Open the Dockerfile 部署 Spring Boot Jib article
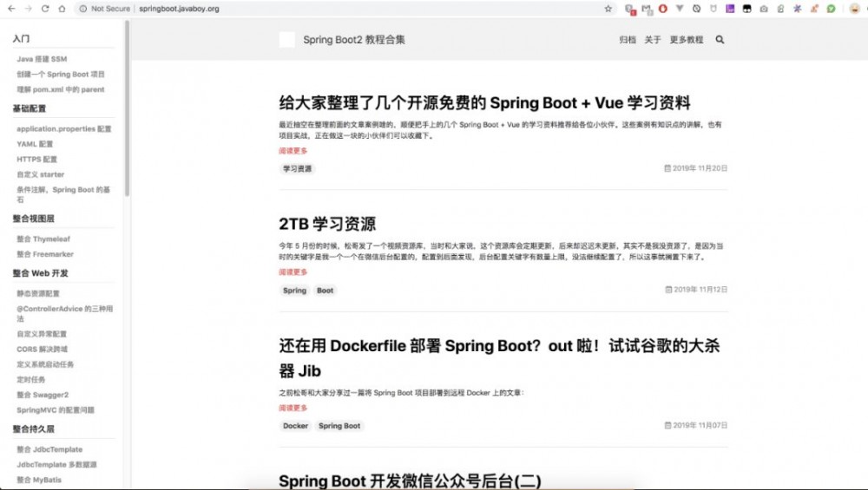The width and height of the screenshot is (868, 490). (499, 358)
